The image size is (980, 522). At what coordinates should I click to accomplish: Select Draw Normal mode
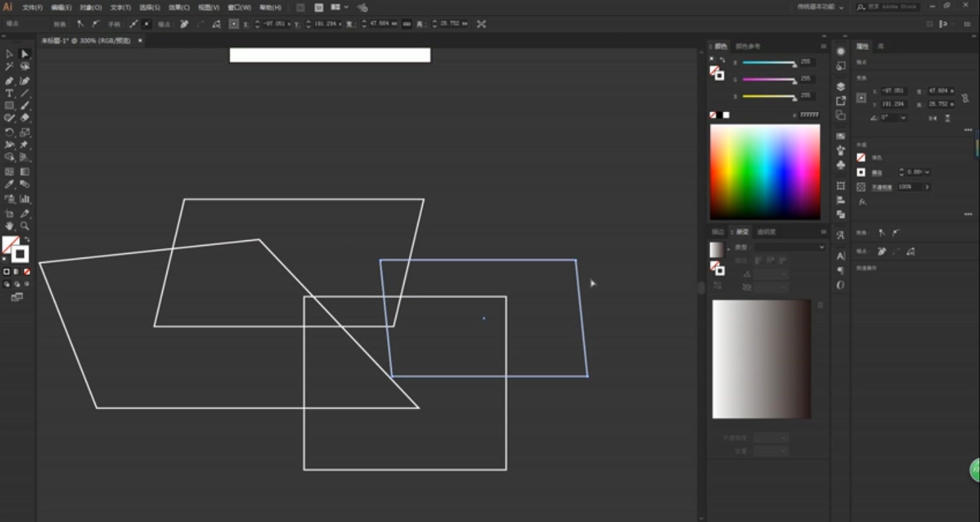pyautogui.click(x=7, y=284)
